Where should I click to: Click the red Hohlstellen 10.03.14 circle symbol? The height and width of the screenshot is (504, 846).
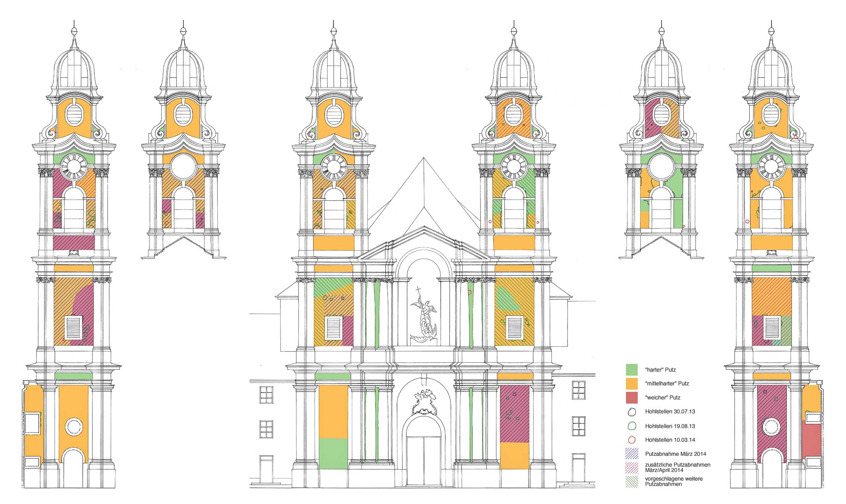click(632, 440)
